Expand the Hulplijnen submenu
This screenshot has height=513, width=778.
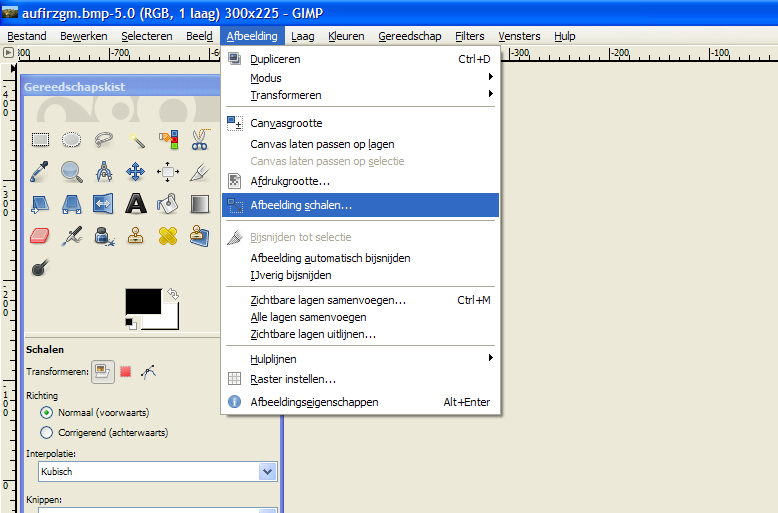coord(360,359)
